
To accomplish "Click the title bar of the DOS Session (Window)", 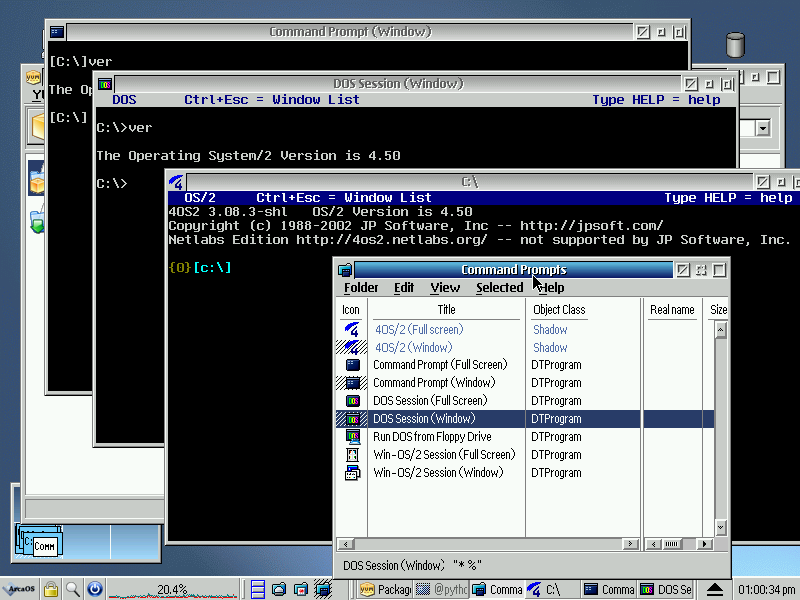I will click(398, 84).
